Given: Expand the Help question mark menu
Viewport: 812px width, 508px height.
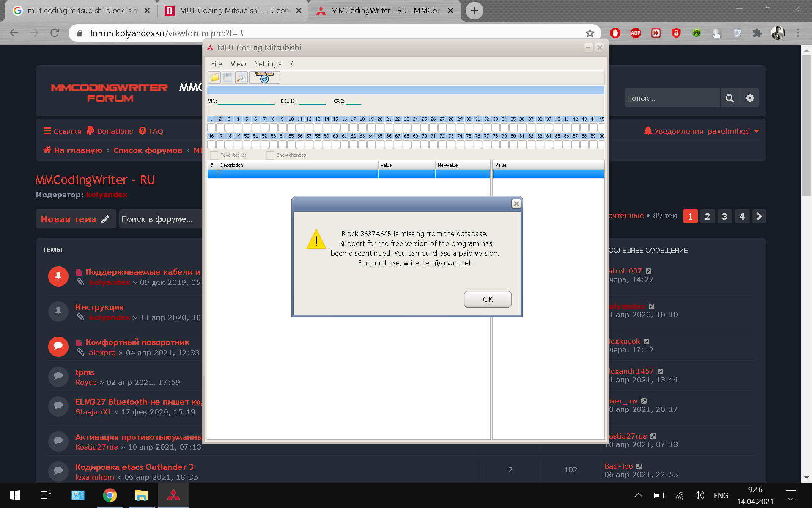Looking at the screenshot, I should pos(291,63).
